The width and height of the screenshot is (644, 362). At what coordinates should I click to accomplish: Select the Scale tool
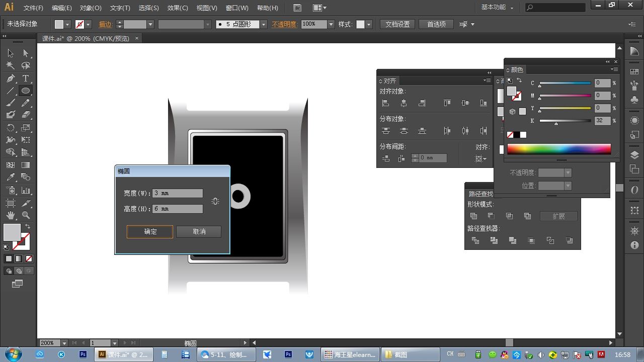[x=26, y=128]
